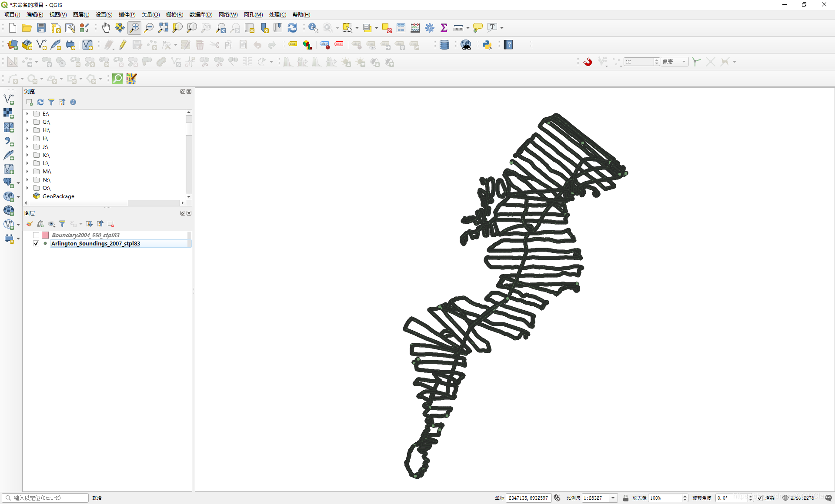
Task: Click the Boundary2004_550_stpl83 pink color swatch
Action: [x=45, y=235]
